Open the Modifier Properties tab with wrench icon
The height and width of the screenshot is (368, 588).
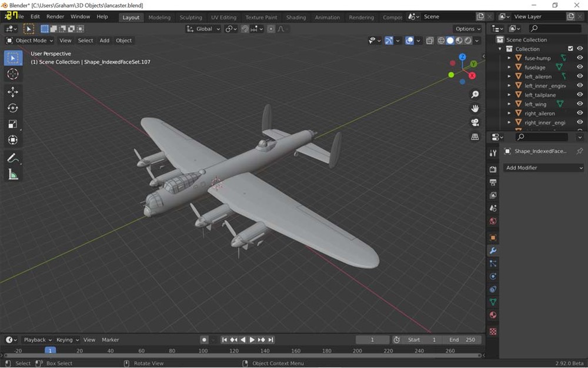tap(492, 250)
